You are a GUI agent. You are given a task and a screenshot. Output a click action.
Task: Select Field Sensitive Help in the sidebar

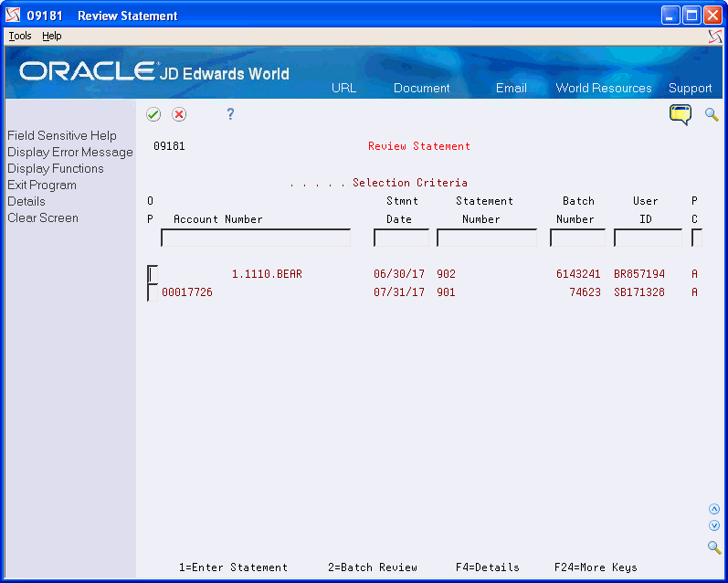point(62,135)
